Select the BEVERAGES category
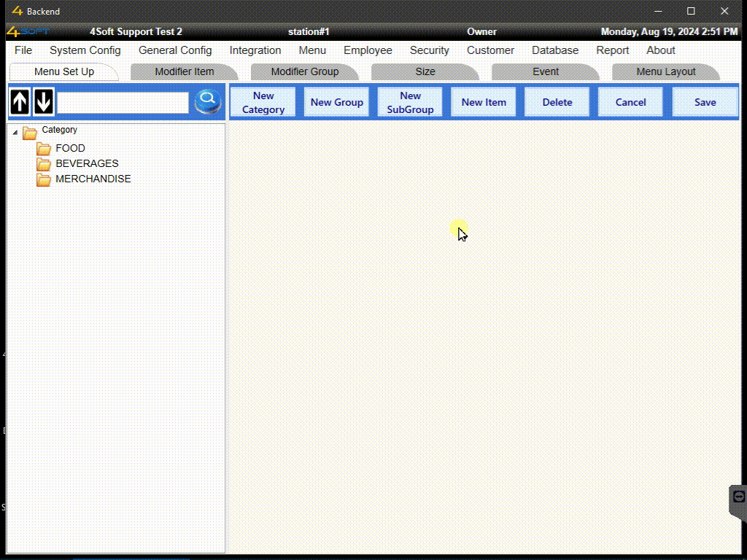 coord(87,163)
